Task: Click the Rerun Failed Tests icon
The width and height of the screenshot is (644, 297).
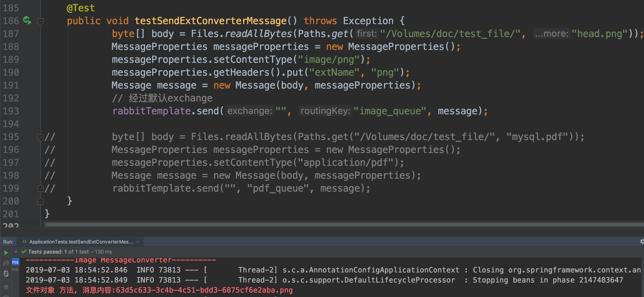Action: point(6,263)
